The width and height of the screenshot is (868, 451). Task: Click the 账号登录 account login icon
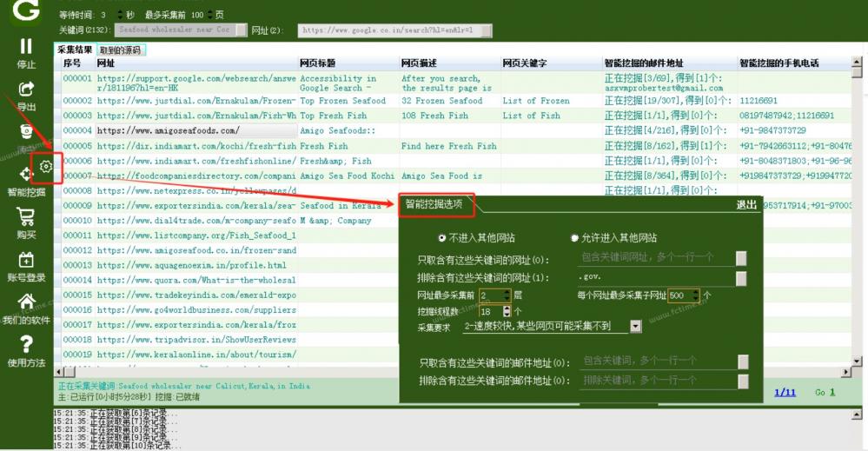[26, 260]
